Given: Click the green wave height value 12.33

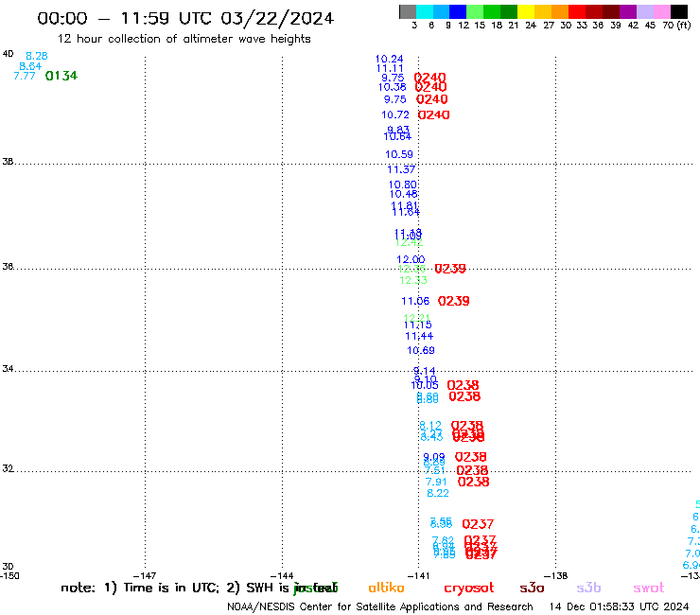Looking at the screenshot, I should click(x=413, y=280).
